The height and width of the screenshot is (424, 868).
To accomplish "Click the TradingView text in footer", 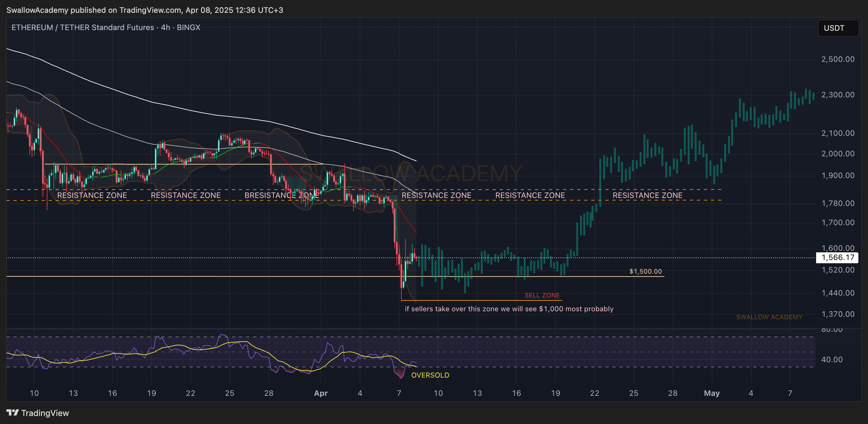I will point(45,413).
